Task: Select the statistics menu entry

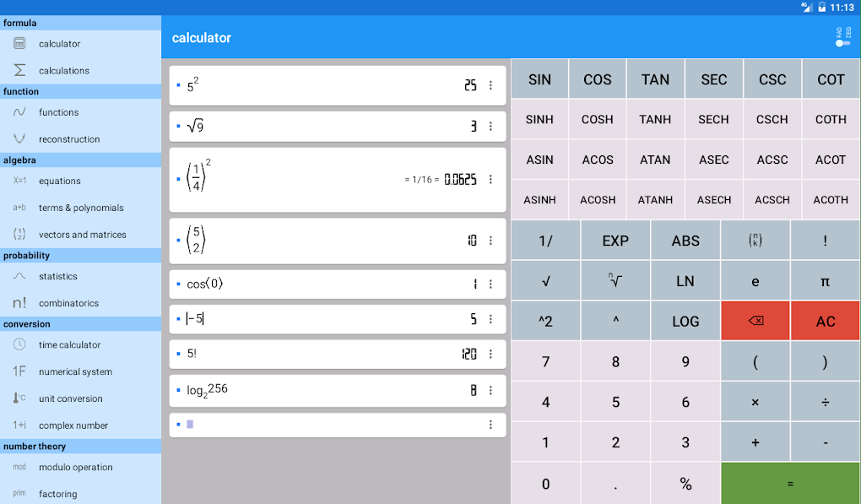Action: [57, 276]
